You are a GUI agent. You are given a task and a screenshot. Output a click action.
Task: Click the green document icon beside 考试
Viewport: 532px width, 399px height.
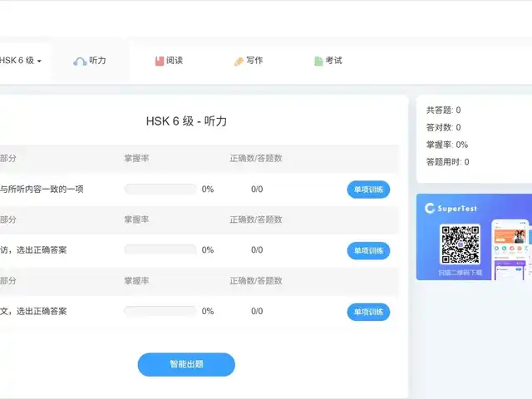click(318, 61)
